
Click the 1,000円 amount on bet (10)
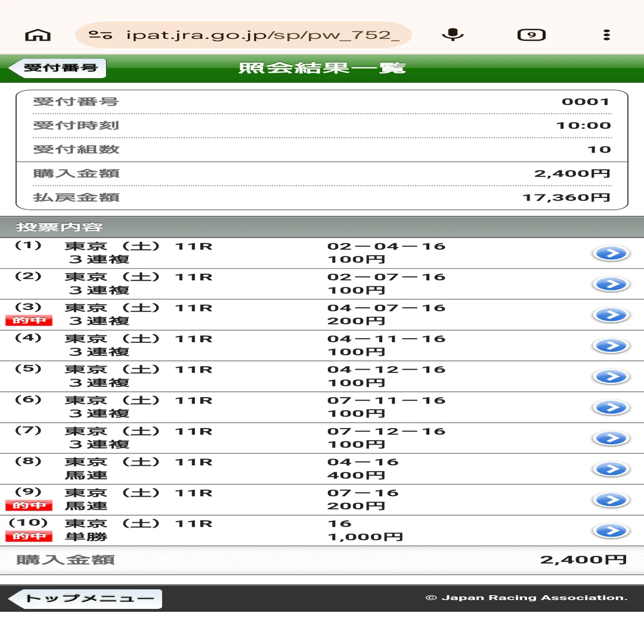(365, 537)
